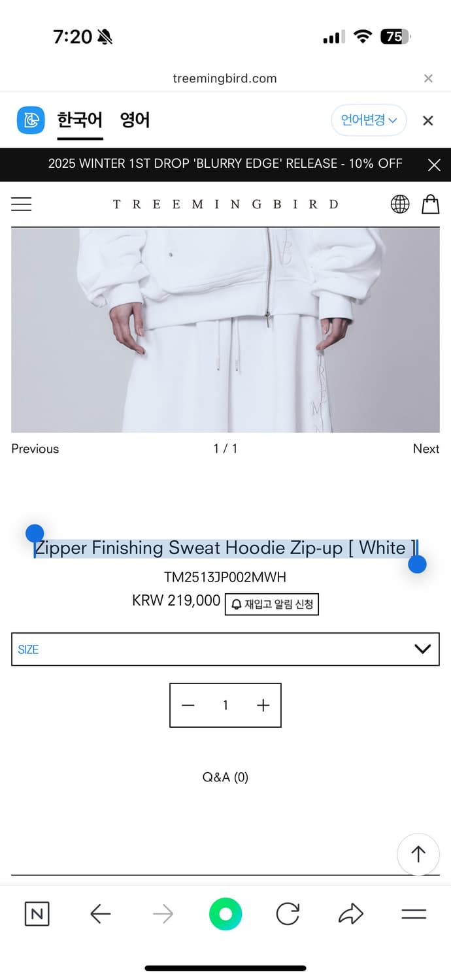Image resolution: width=451 pixels, height=980 pixels.
Task: Share the page via arrow icon
Action: 350,913
